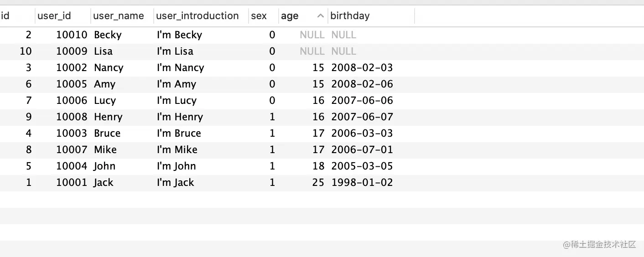The height and width of the screenshot is (257, 644).
Task: Click the sex value in Bruce's row
Action: click(x=272, y=134)
